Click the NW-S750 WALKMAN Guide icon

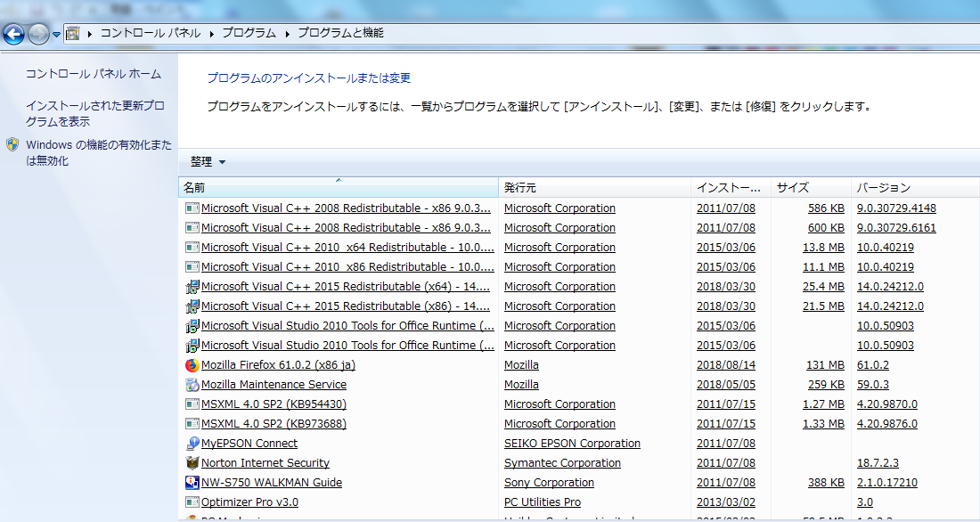pos(192,483)
